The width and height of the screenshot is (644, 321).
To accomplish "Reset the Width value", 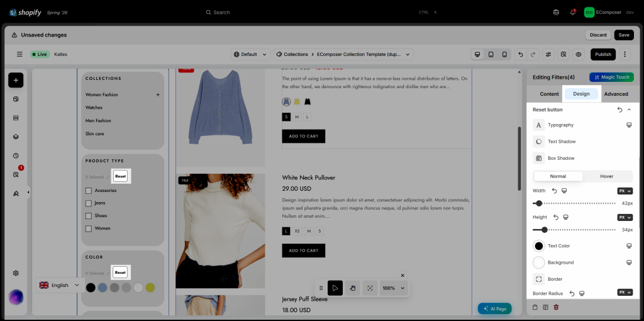I will tap(555, 191).
